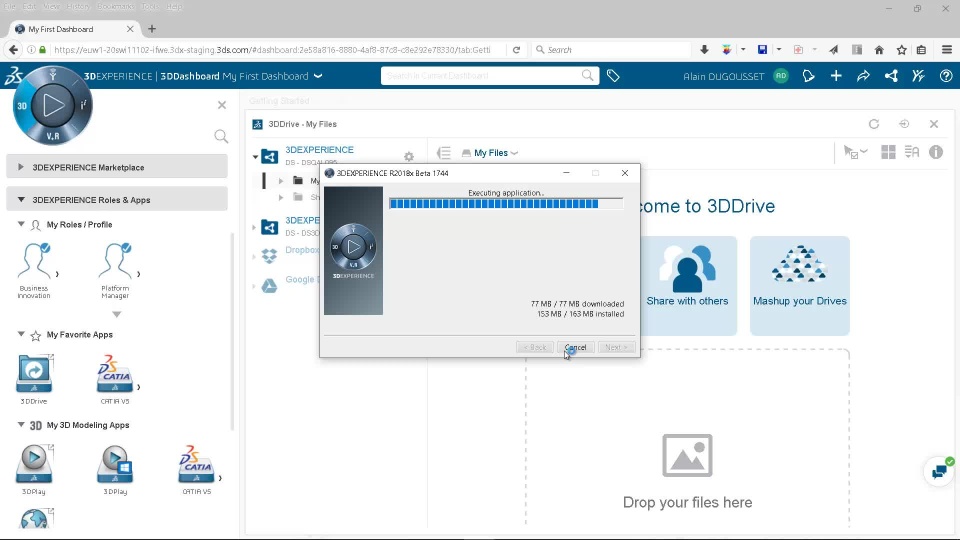Viewport: 960px width, 540px height.
Task: Select the Business Innovation role icon
Action: coord(34,261)
